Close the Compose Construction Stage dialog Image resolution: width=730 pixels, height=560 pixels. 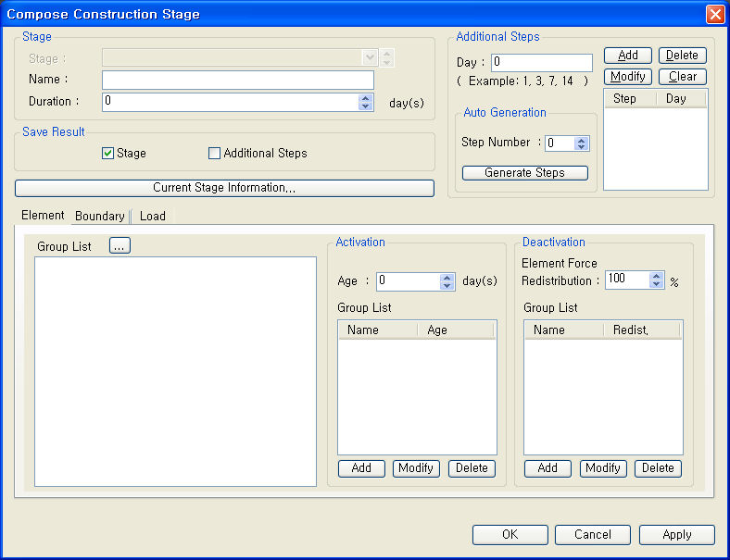(x=715, y=14)
